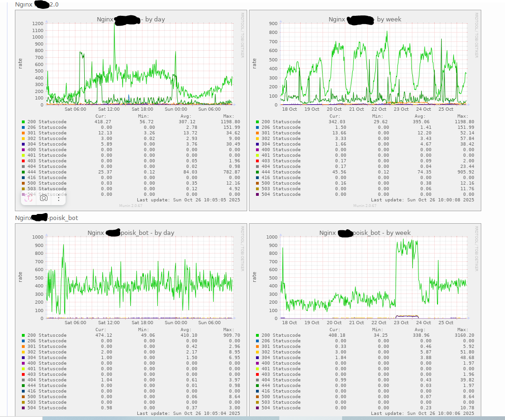Click blue 206 Statuscode swatch in poisk_bot day legend
The image size is (505, 420).
23,341
